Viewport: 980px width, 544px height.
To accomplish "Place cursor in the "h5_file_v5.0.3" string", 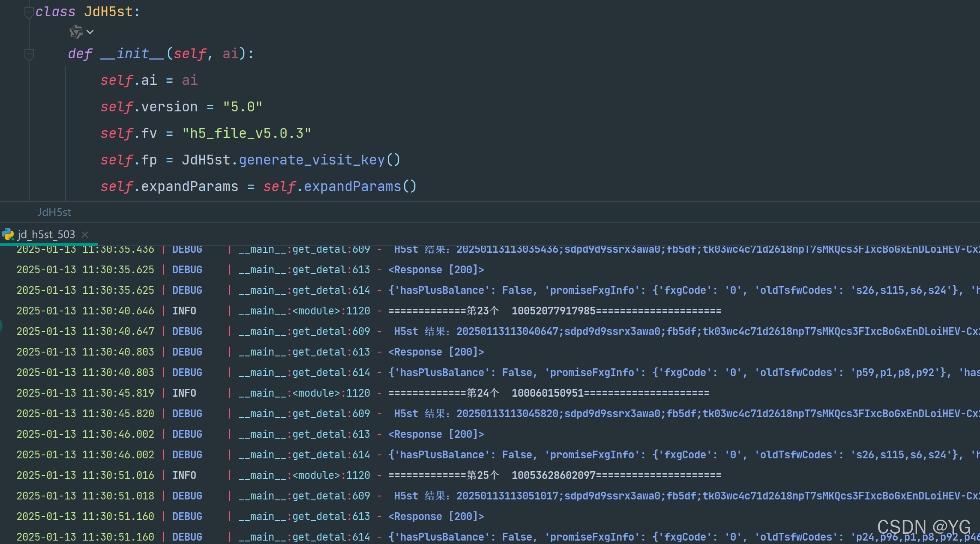I will pos(246,133).
